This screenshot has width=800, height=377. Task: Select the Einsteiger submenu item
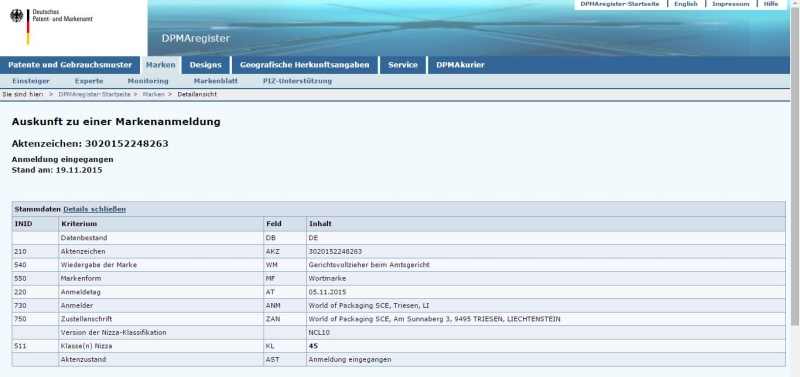(31, 81)
